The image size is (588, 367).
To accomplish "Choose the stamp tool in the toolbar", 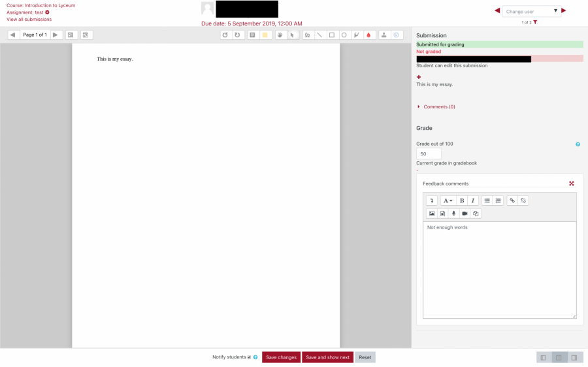I will pyautogui.click(x=384, y=35).
